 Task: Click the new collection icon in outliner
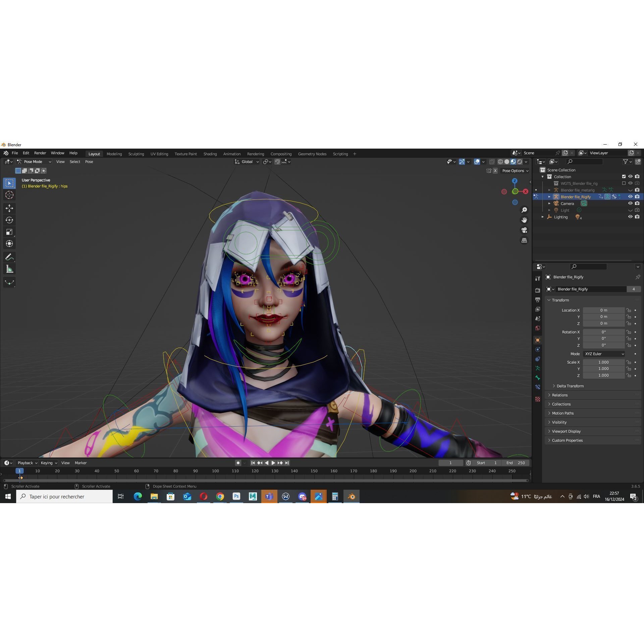[638, 162]
